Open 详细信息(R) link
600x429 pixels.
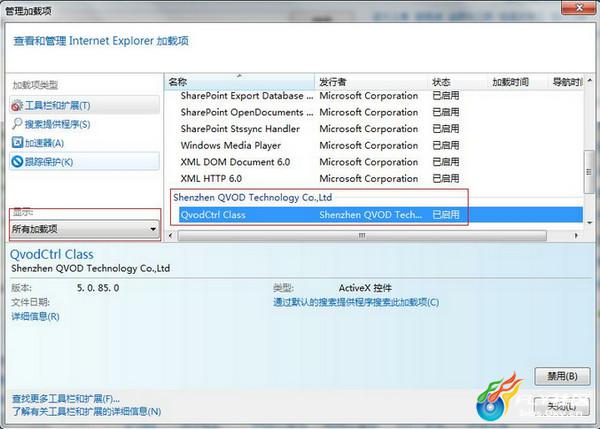point(35,316)
